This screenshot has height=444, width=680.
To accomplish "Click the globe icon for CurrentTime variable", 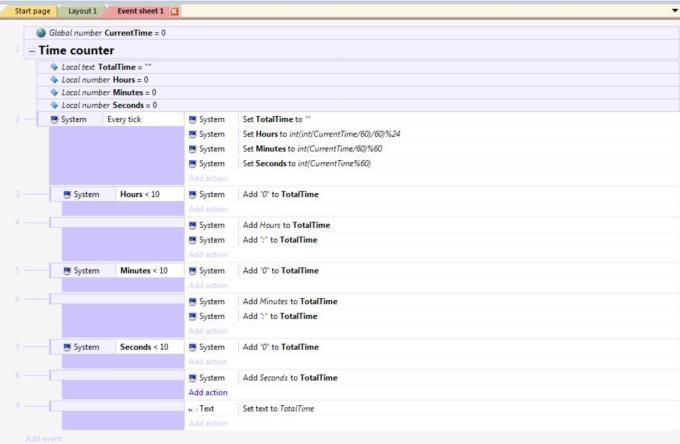I will coord(41,33).
